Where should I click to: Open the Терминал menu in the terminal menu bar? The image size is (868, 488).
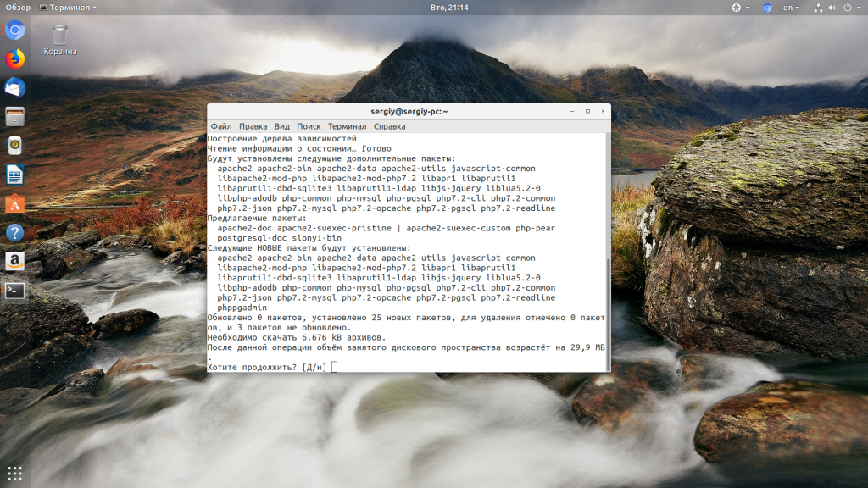[347, 126]
